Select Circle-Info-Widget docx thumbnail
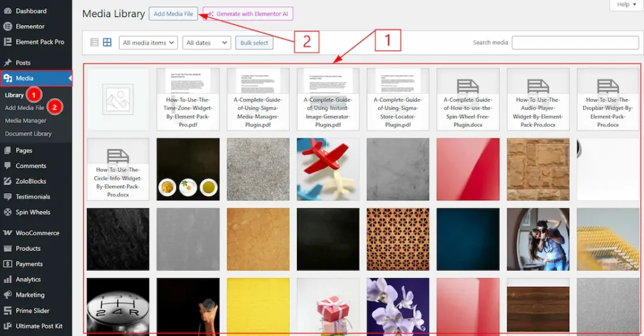The height and width of the screenshot is (336, 644). pos(118,169)
